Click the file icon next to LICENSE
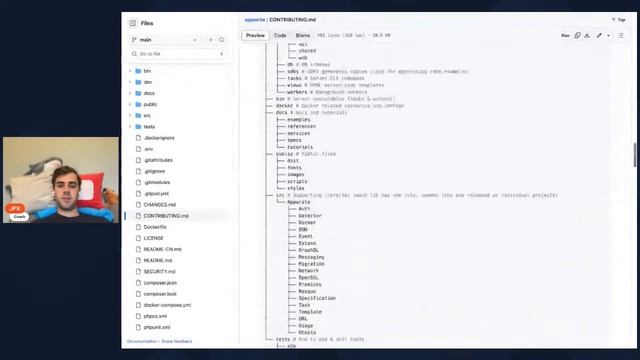This screenshot has height=360, width=640. [138, 238]
